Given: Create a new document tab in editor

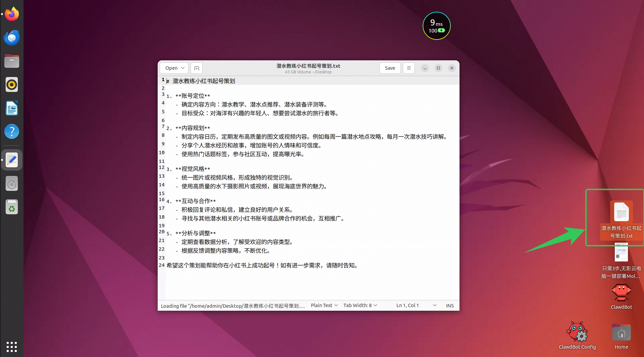Looking at the screenshot, I should tap(197, 68).
